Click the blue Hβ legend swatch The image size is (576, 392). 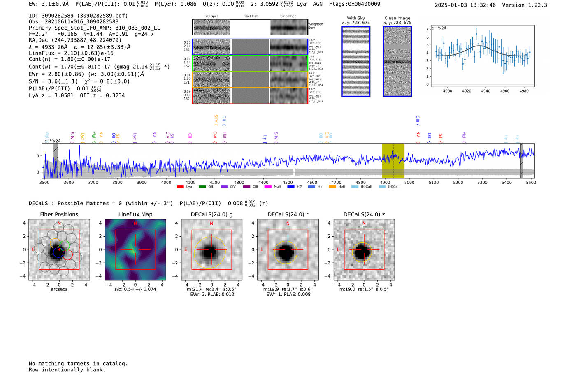pyautogui.click(x=290, y=187)
